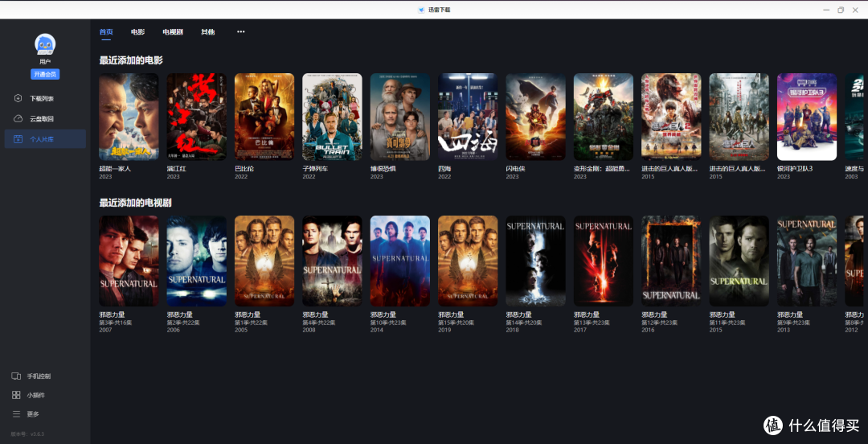Viewport: 868px width, 444px height.
Task: Open 邪恶力量 season 1 poster
Action: coord(264,261)
